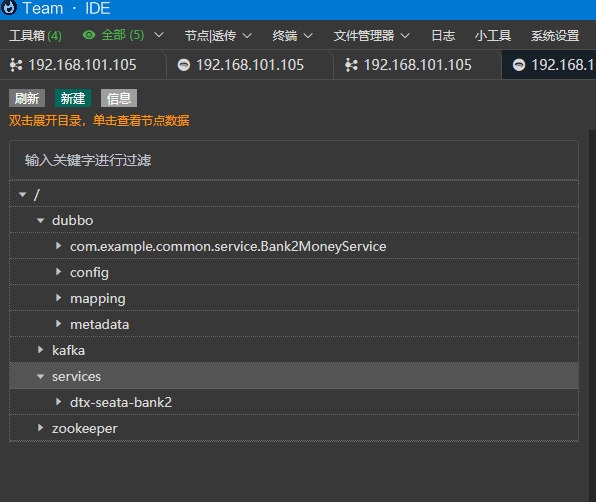596x502 pixels.
Task: Select the root / tree node label
Action: click(x=37, y=195)
